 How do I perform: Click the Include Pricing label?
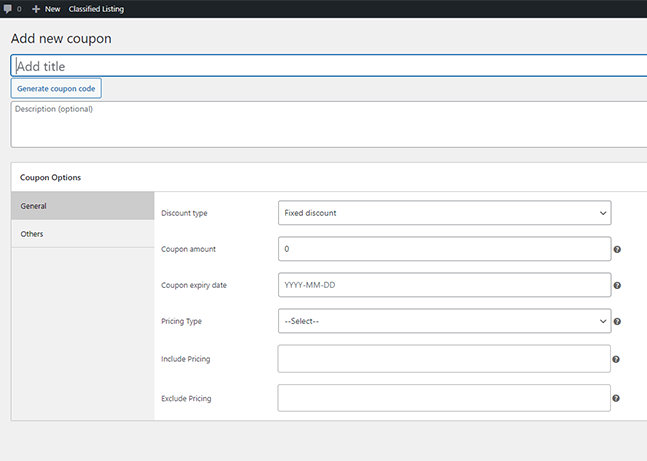[185, 359]
